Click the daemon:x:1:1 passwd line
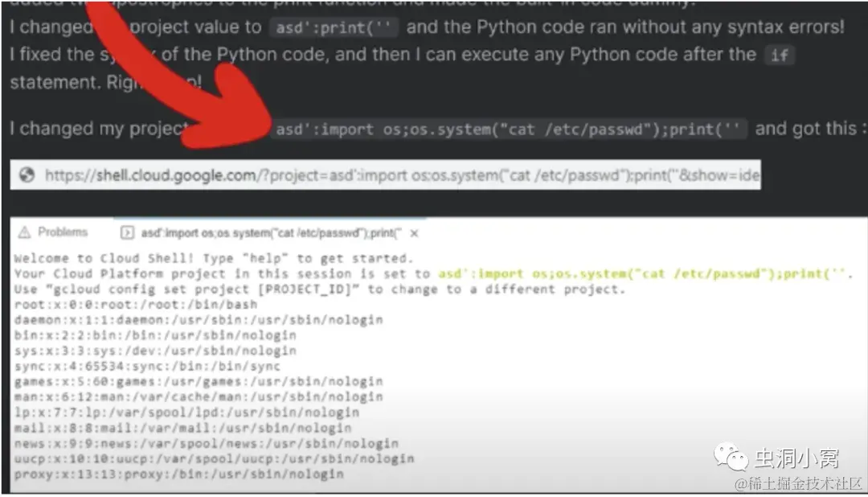 pos(199,320)
